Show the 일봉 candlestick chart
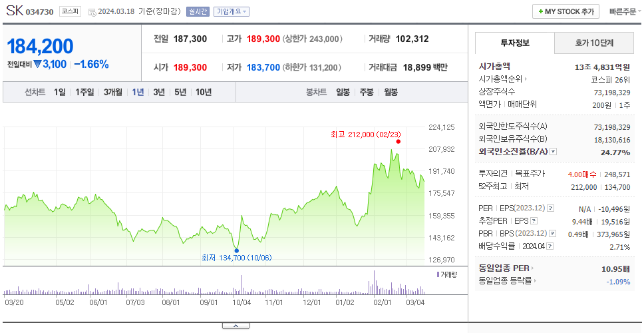 pos(343,92)
